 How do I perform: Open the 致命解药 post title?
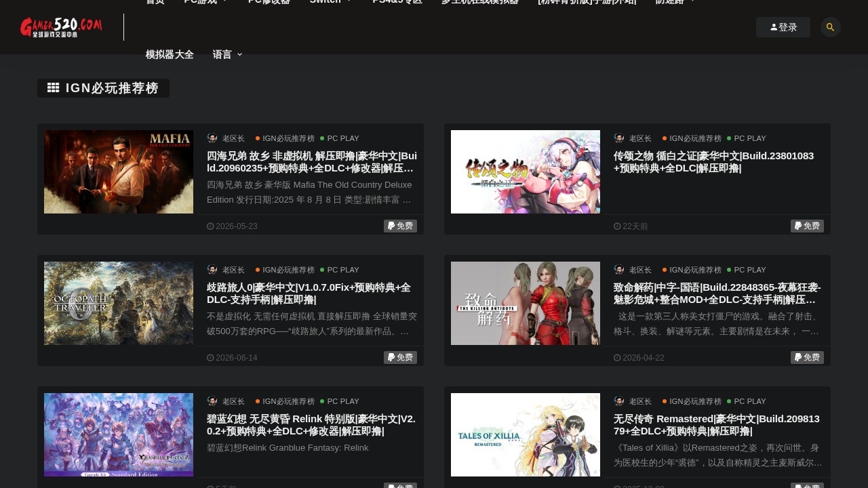717,293
